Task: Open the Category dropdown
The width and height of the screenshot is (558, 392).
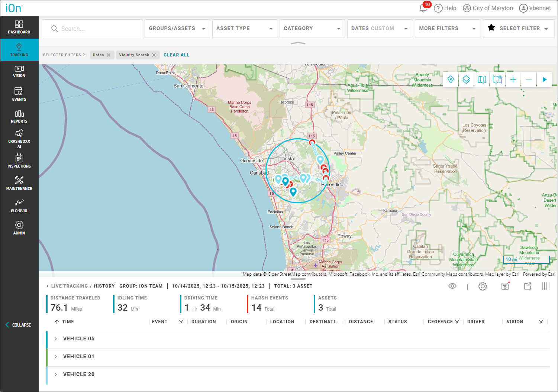Action: 312,29
